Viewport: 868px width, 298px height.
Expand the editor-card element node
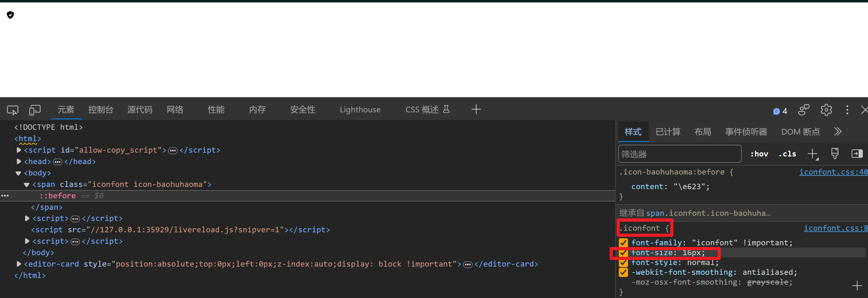click(19, 264)
